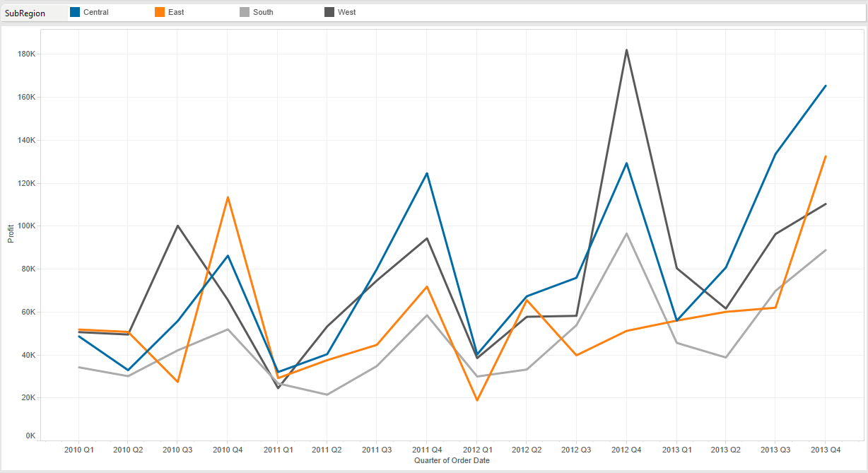Click the East line dip at 2012 Q1

point(477,399)
